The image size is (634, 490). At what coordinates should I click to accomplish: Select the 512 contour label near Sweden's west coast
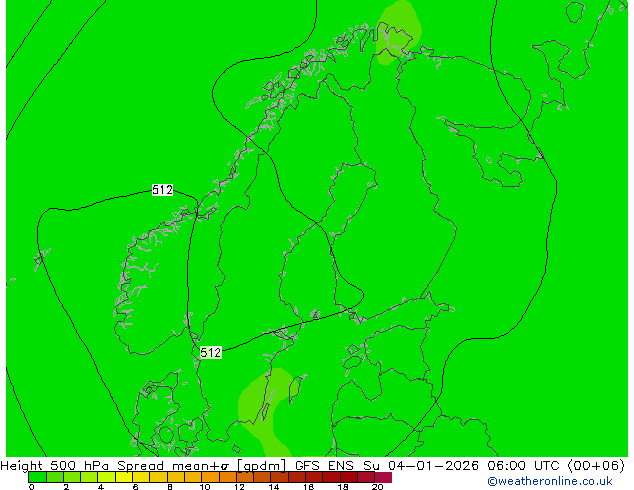[211, 353]
